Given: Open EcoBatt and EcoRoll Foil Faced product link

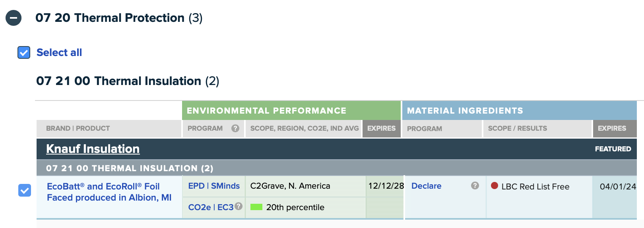Looking at the screenshot, I should tap(109, 192).
